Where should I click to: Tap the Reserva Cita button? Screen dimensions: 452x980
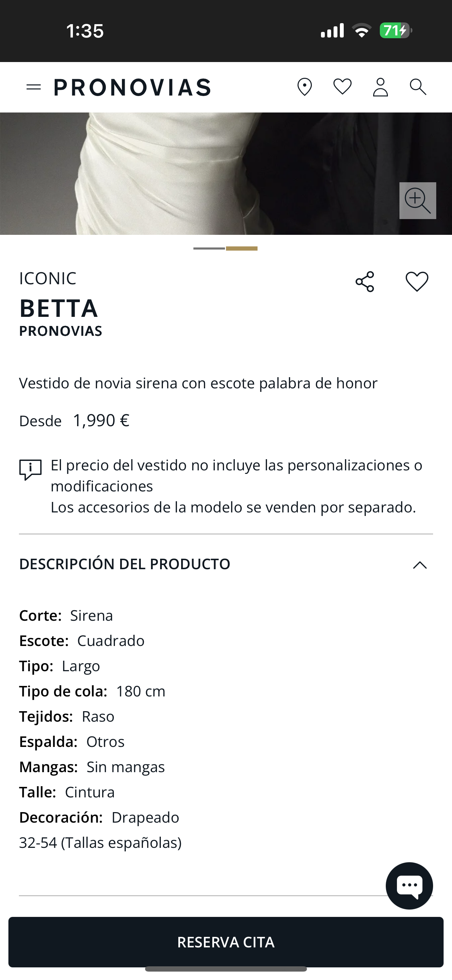click(226, 942)
